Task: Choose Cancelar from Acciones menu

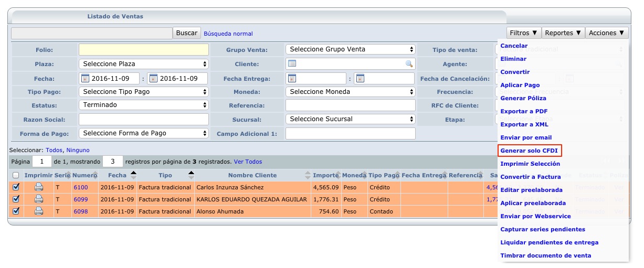Action: tap(514, 46)
